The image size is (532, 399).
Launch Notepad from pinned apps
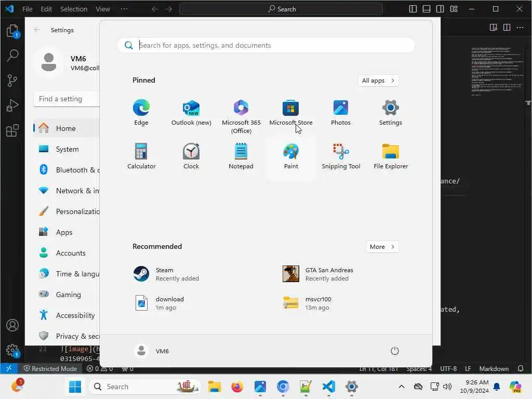tap(241, 156)
